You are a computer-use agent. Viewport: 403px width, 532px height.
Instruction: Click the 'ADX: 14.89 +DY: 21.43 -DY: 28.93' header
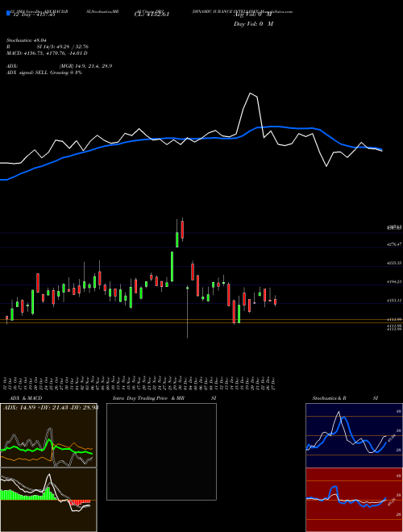tap(51, 408)
